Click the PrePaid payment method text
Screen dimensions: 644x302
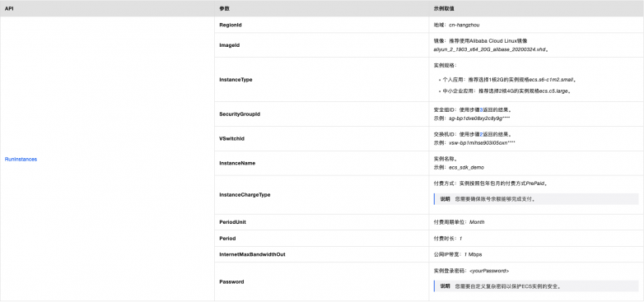pos(492,184)
